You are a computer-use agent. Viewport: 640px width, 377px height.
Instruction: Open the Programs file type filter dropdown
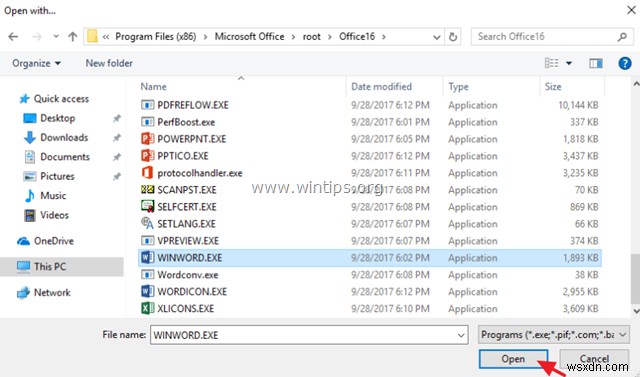click(x=553, y=335)
